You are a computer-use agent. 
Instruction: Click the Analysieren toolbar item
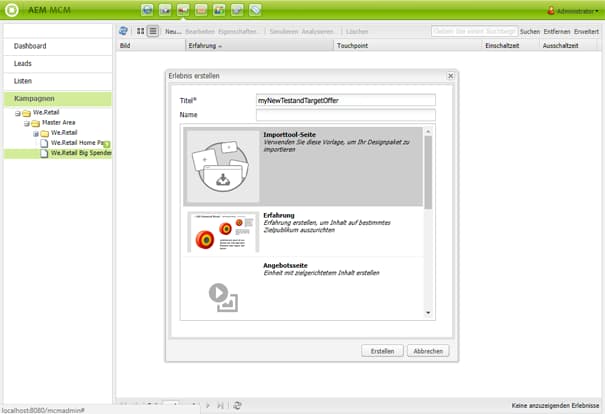318,31
